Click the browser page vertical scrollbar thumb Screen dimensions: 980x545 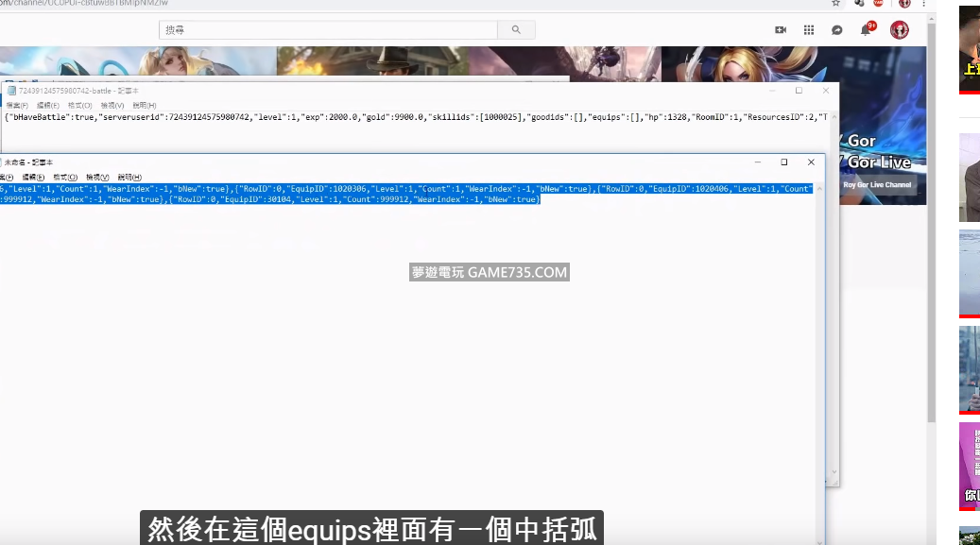(x=931, y=222)
